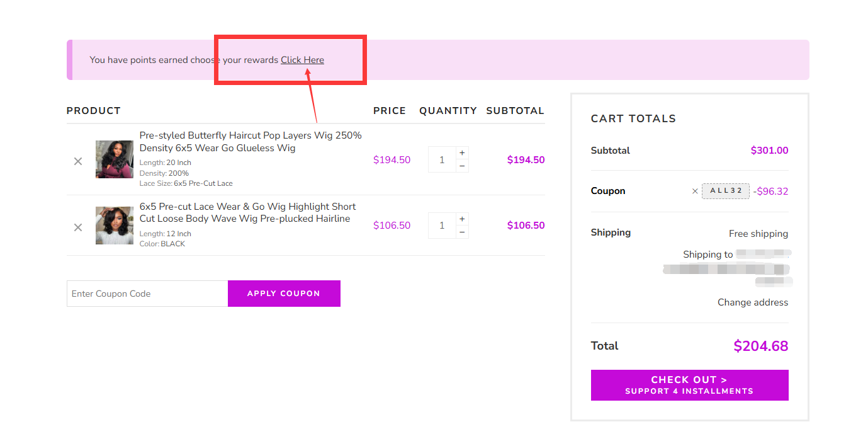This screenshot has width=868, height=446.
Task: Proceed with the Check Out button
Action: tap(689, 385)
